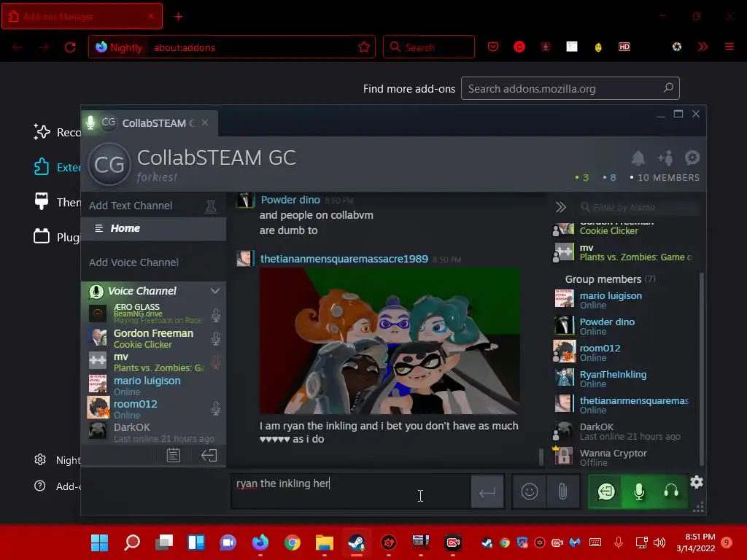Invite a friend to CollabSTEAM GC
Screen dimensions: 747x560
[665, 158]
